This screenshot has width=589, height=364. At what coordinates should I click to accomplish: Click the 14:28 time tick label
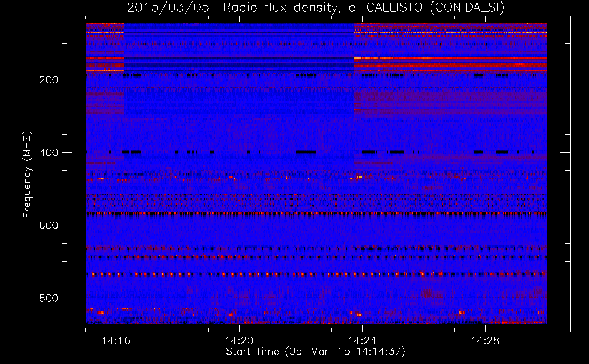[485, 341]
